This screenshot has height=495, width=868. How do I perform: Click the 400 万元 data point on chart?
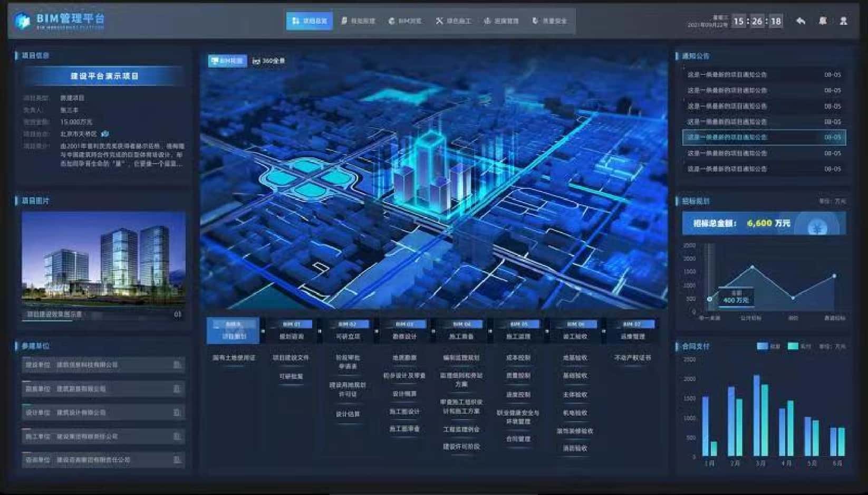pyautogui.click(x=710, y=299)
